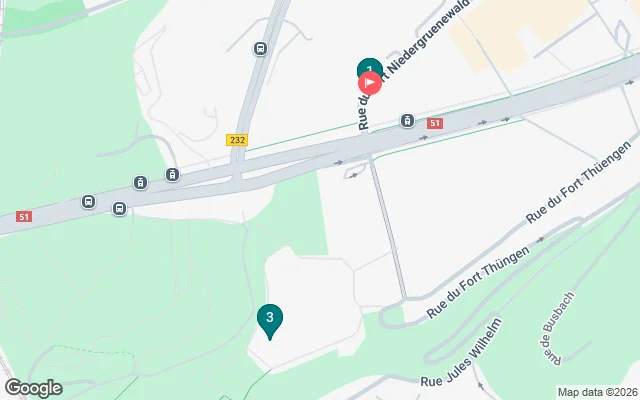Click the yellow 232 road shield
640x400 pixels.
pos(237,140)
